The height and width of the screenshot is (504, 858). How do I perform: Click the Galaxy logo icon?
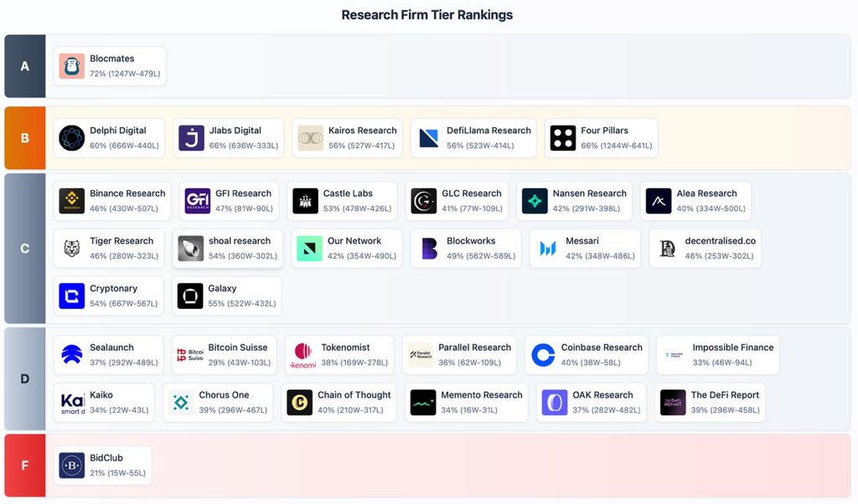coord(190,296)
